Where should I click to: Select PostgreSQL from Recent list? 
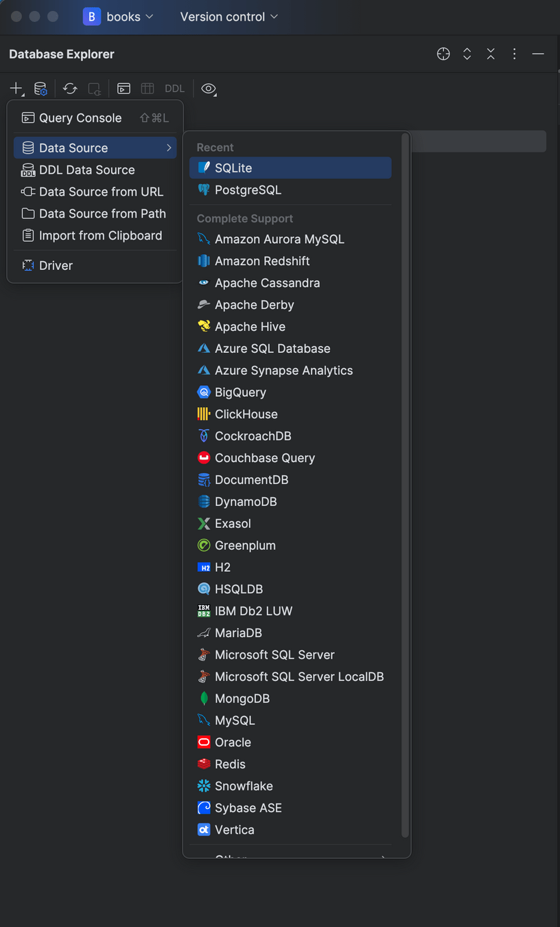click(x=290, y=190)
